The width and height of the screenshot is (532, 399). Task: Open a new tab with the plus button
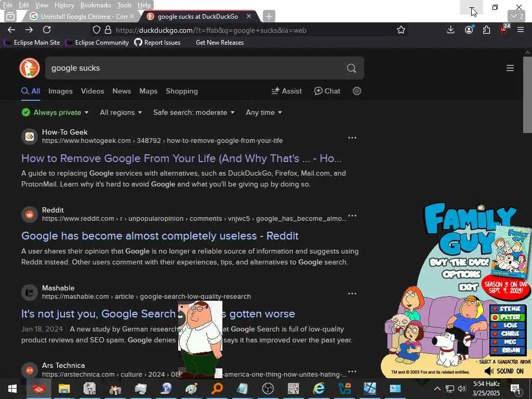(269, 16)
